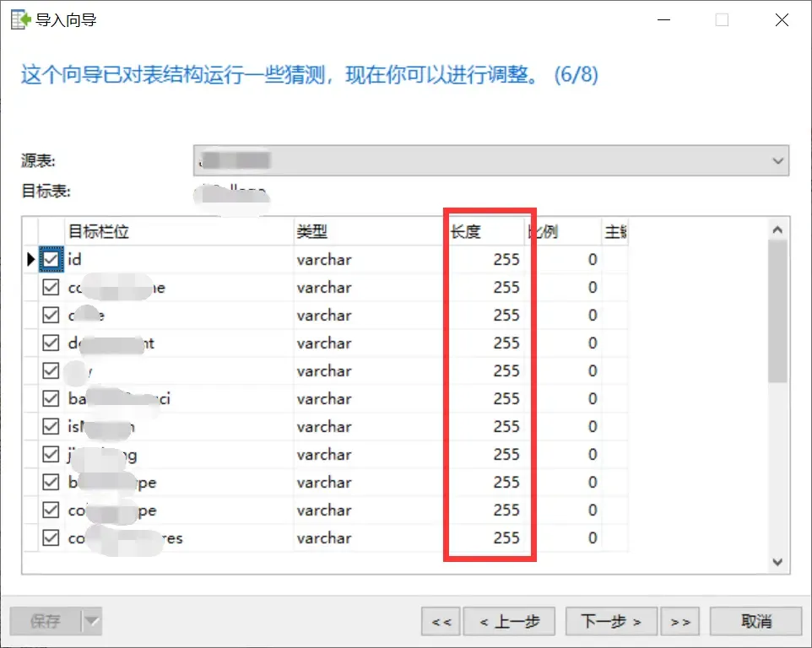Click the 上一步 previous step button

pos(509,621)
